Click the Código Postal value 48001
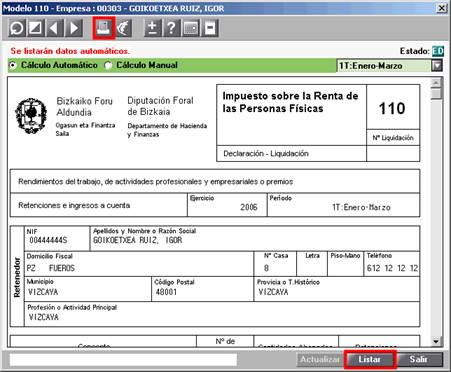The height and width of the screenshot is (372, 451). [x=166, y=292]
